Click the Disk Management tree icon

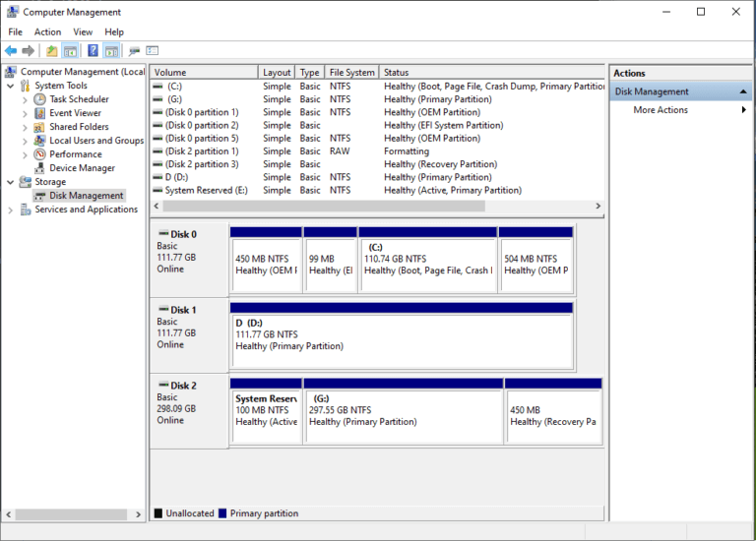[40, 196]
